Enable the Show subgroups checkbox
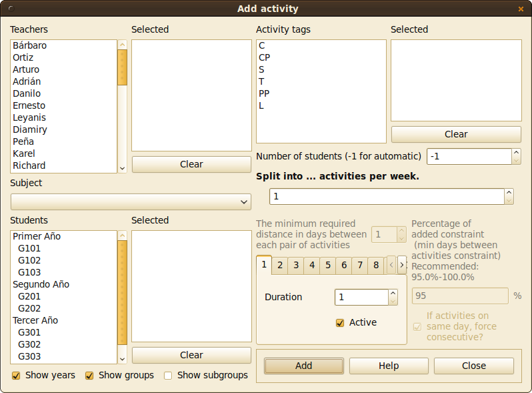The height and width of the screenshot is (393, 532). pyautogui.click(x=168, y=376)
